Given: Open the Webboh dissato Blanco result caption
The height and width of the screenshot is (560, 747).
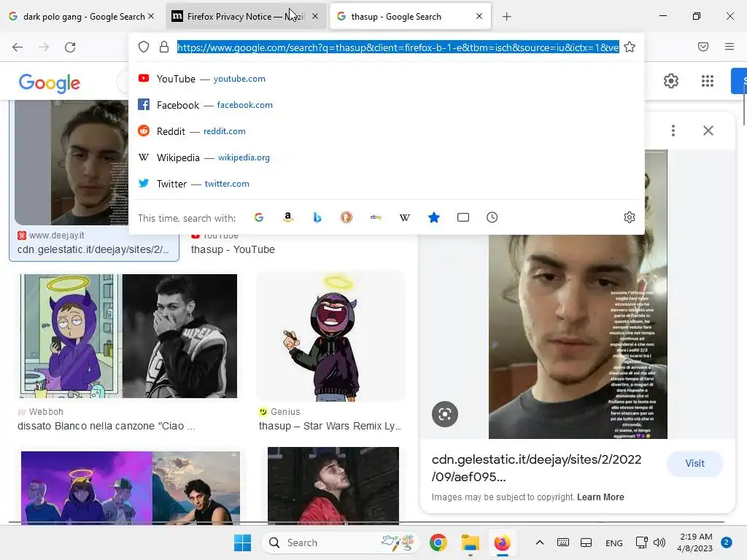Looking at the screenshot, I should pos(107,426).
